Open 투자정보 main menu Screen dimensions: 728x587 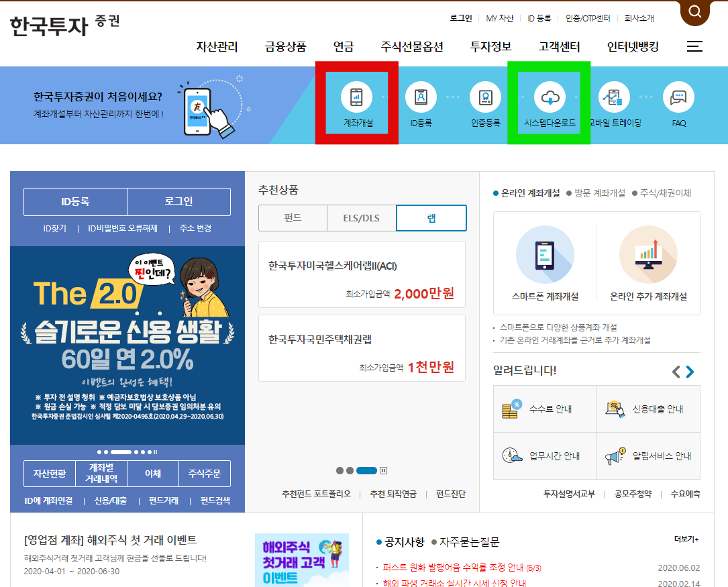click(490, 46)
